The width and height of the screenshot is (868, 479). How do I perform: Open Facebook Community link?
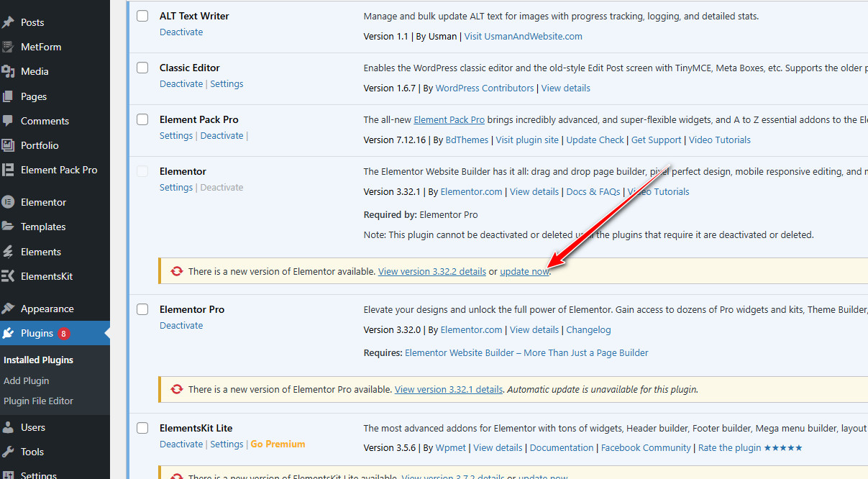(646, 447)
